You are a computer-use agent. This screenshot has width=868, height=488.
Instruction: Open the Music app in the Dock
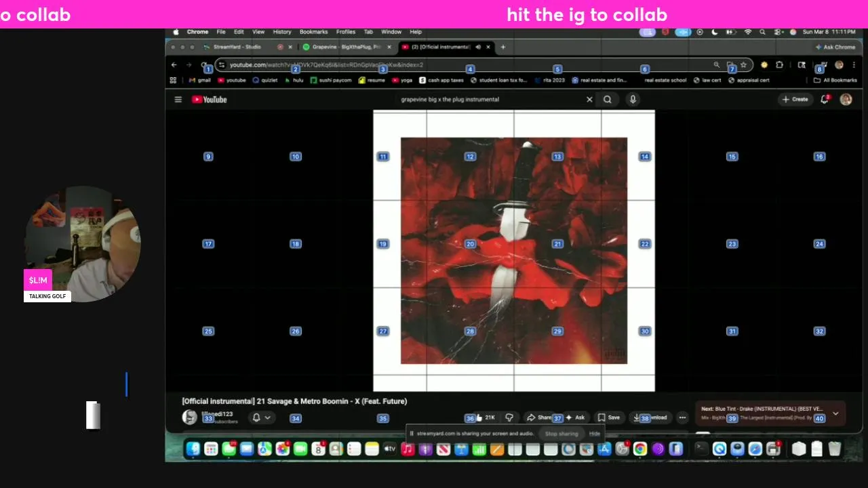[408, 449]
